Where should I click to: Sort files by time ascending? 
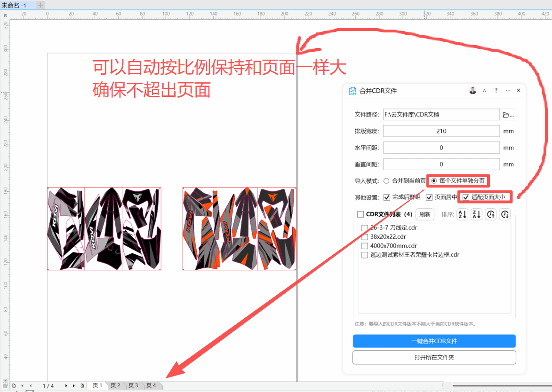pyautogui.click(x=491, y=214)
